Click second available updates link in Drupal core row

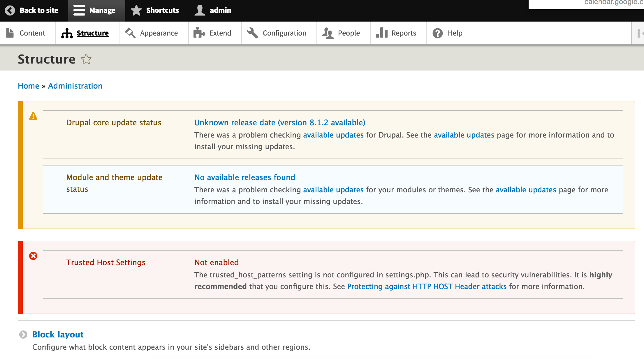(x=464, y=135)
